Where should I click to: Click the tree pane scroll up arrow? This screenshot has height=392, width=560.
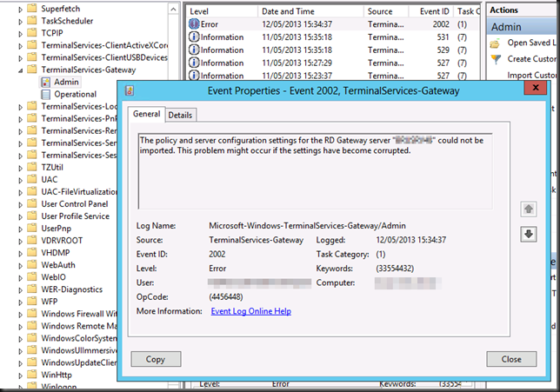pyautogui.click(x=173, y=10)
